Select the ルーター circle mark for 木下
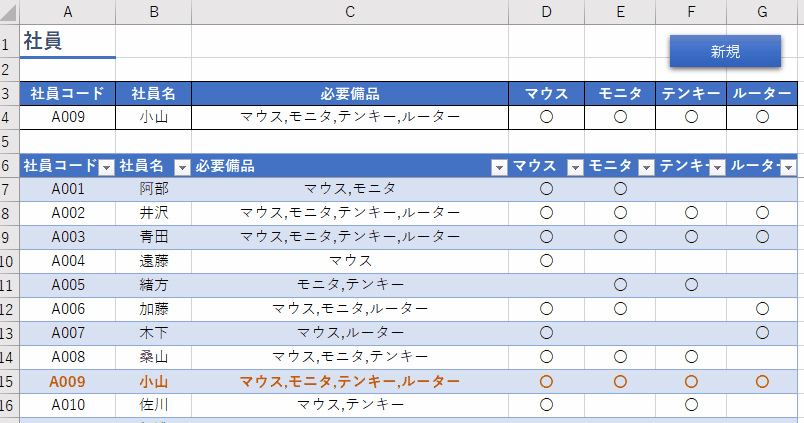804x423 pixels. (x=762, y=333)
